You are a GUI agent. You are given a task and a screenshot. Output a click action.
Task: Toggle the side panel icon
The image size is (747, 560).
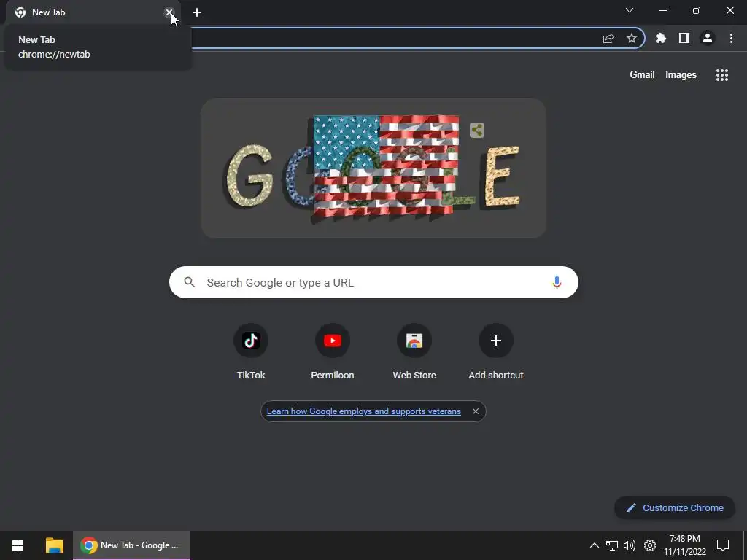684,38
